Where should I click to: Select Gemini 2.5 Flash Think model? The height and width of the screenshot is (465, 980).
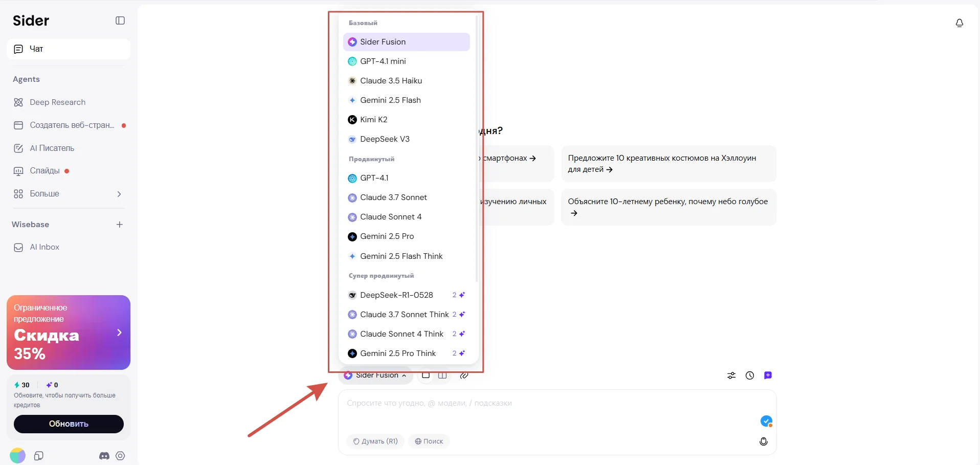tap(407, 256)
